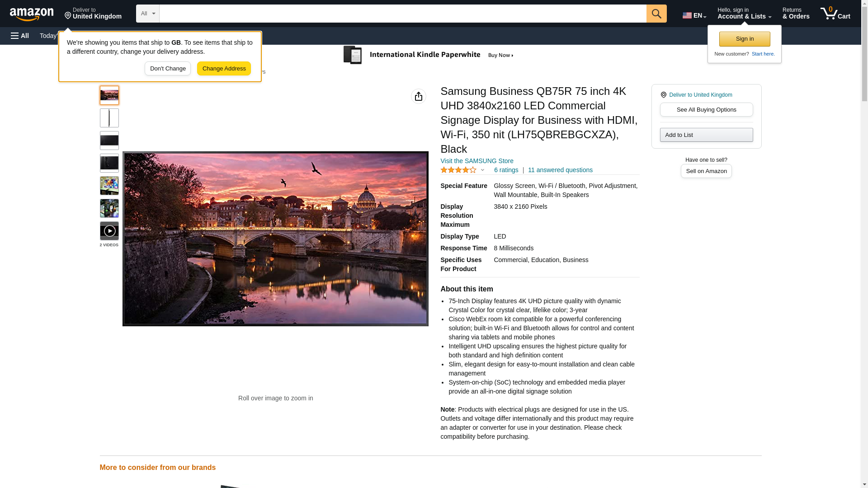The image size is (868, 488).
Task: Select the second product thumbnail
Action: pyautogui.click(x=109, y=118)
